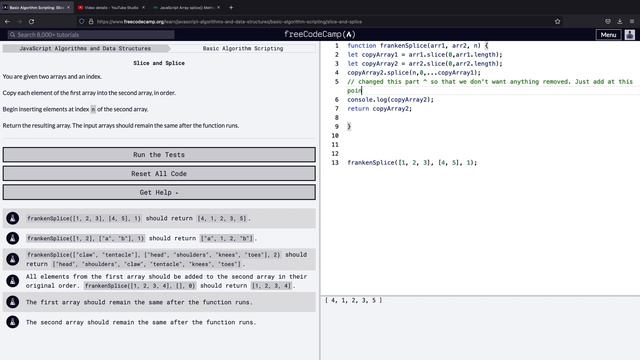Click the frankenSplice call on line 13
The image size is (640, 360).
pyautogui.click(x=412, y=162)
